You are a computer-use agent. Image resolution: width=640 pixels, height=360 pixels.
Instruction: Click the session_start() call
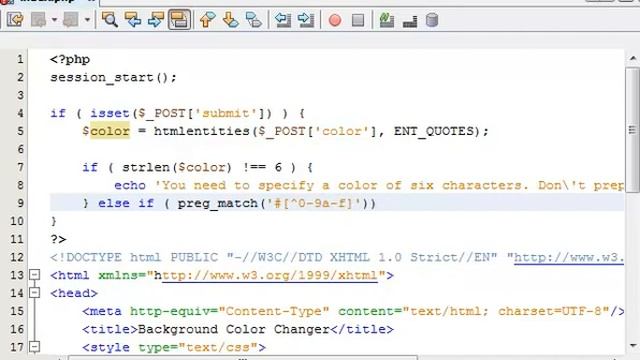click(x=113, y=77)
